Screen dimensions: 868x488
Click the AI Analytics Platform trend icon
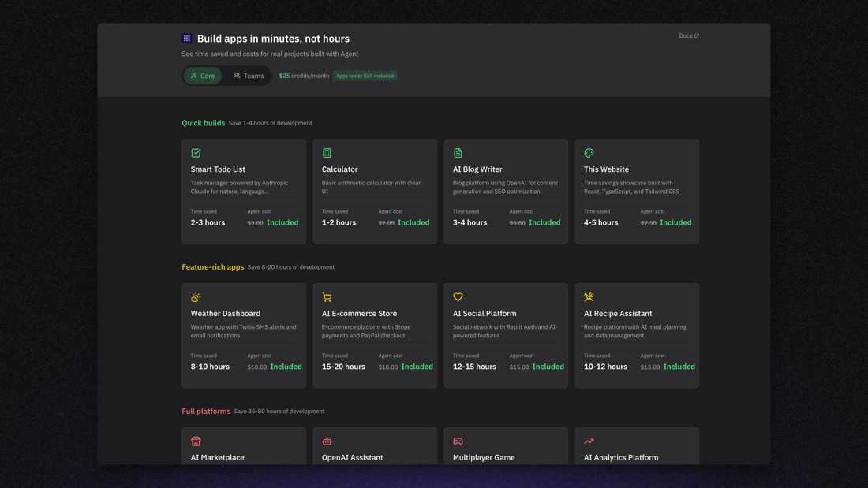click(589, 441)
